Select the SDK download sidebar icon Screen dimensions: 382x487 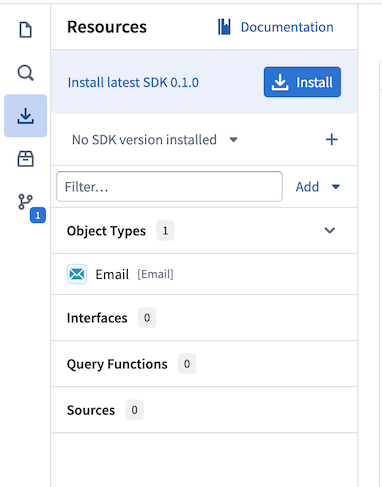(x=25, y=116)
